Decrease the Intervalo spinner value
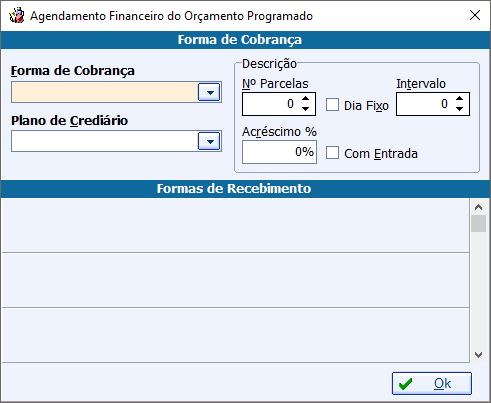Image resolution: width=491 pixels, height=403 pixels. tap(459, 109)
